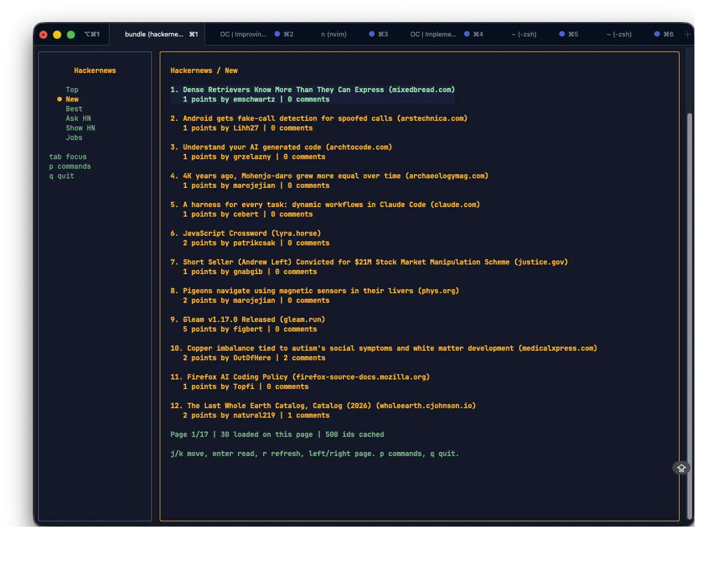
Task: Click 2 points by OutOfHere line
Action: [x=254, y=358]
